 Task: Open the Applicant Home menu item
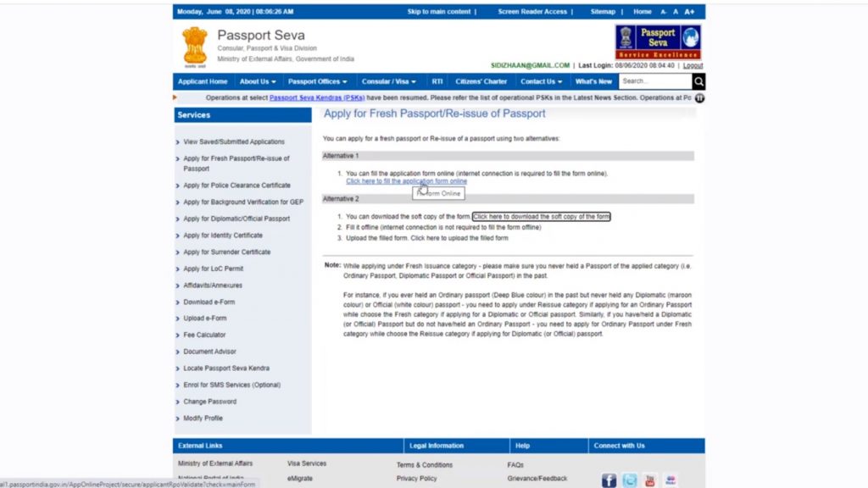[x=203, y=81]
